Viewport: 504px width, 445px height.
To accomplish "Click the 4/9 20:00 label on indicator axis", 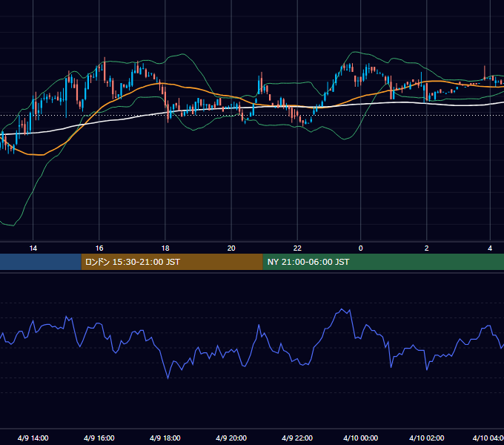I will (x=231, y=438).
